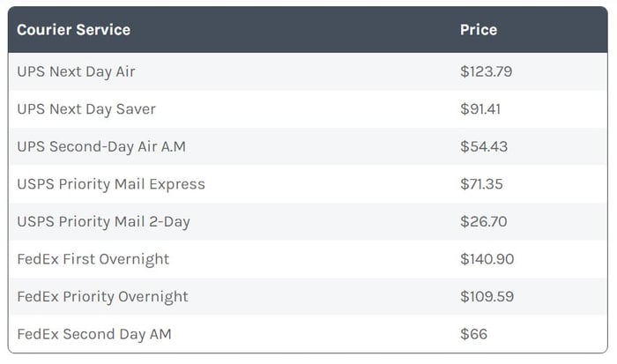This screenshot has width=617, height=364.
Task: Choose USPS Priority Mail Express row
Action: coord(308,184)
